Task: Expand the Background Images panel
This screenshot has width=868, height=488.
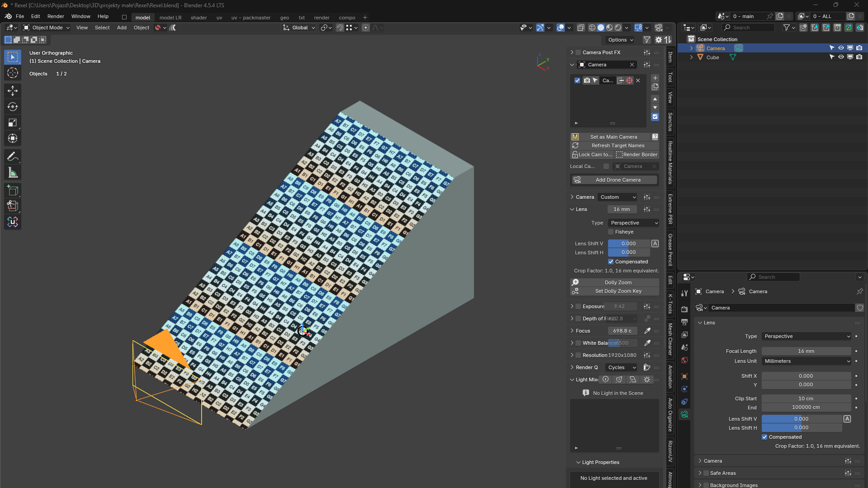Action: [x=699, y=485]
